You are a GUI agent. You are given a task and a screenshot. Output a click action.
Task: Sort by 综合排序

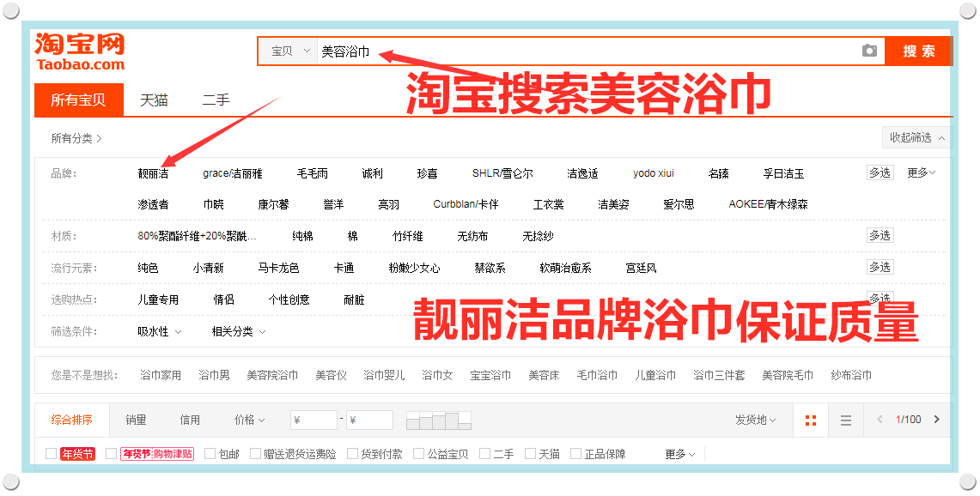(72, 420)
